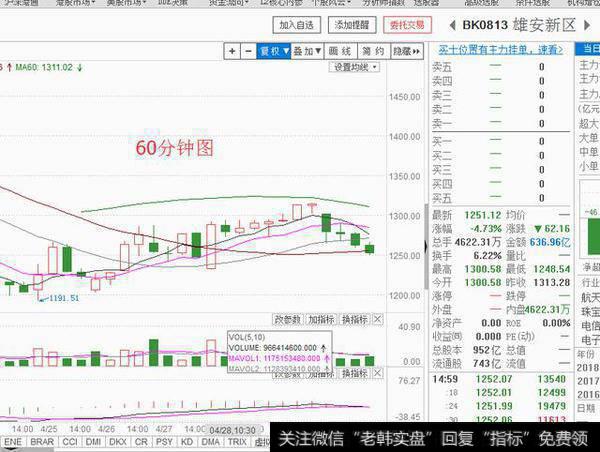Click the 62.16 price drop value
Screen dimensions: 600x452
(x=557, y=229)
